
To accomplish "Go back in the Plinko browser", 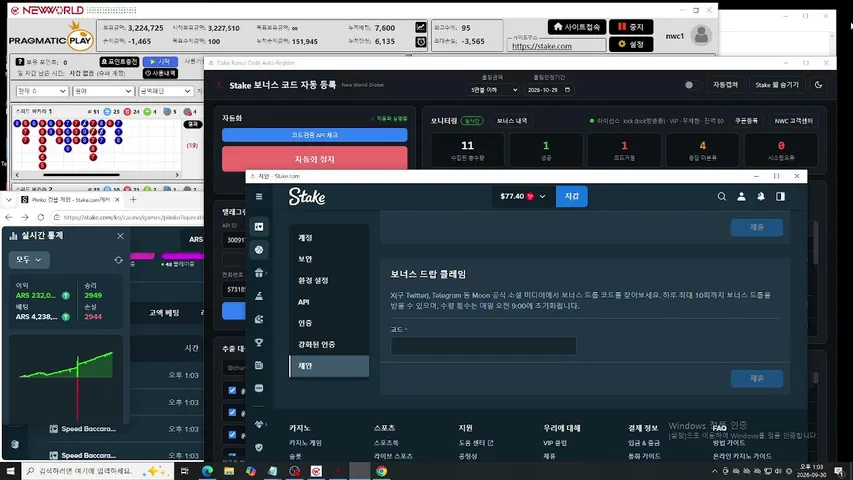I will tap(9, 217).
